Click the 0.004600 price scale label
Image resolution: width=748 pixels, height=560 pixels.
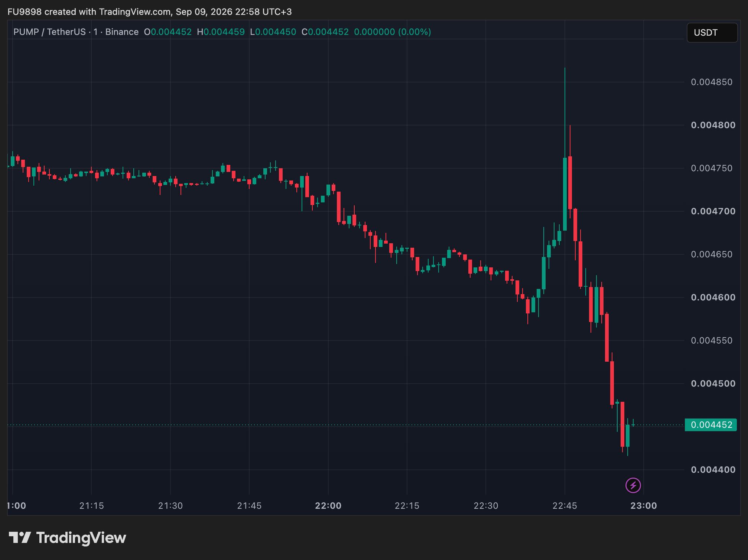pos(713,297)
